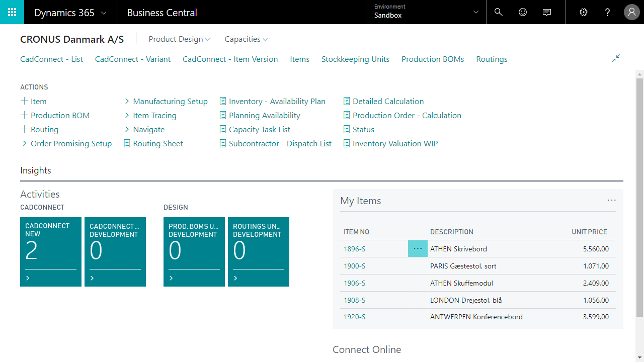Click arrow on Cadconnect New tile

(28, 278)
